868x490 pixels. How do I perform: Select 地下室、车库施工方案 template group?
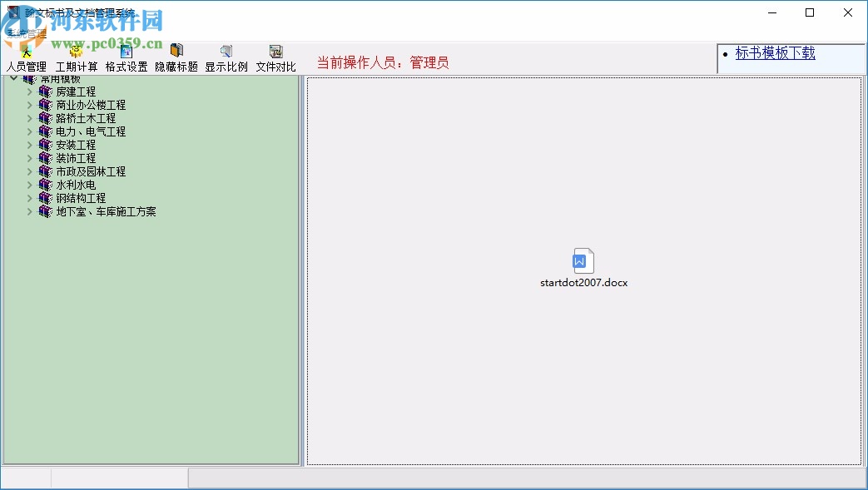pyautogui.click(x=106, y=211)
